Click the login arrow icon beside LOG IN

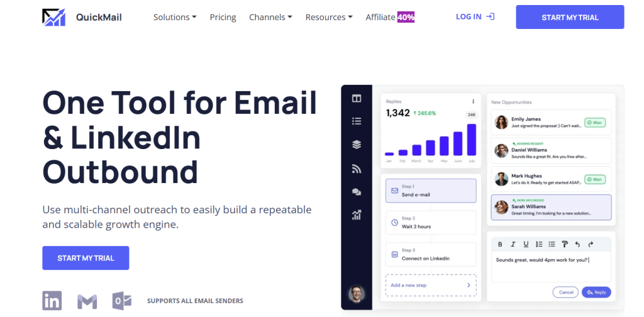pyautogui.click(x=491, y=17)
